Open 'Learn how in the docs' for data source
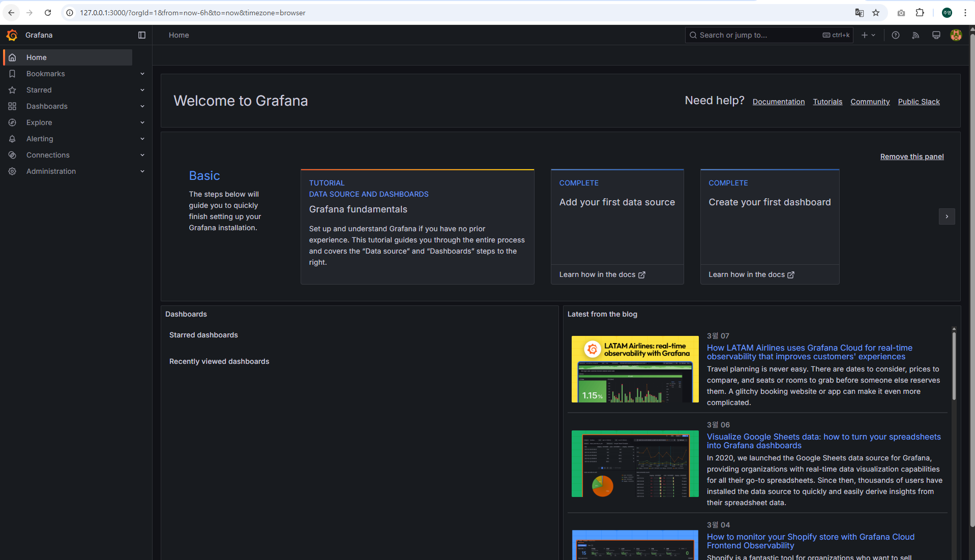The width and height of the screenshot is (975, 560). 602,274
